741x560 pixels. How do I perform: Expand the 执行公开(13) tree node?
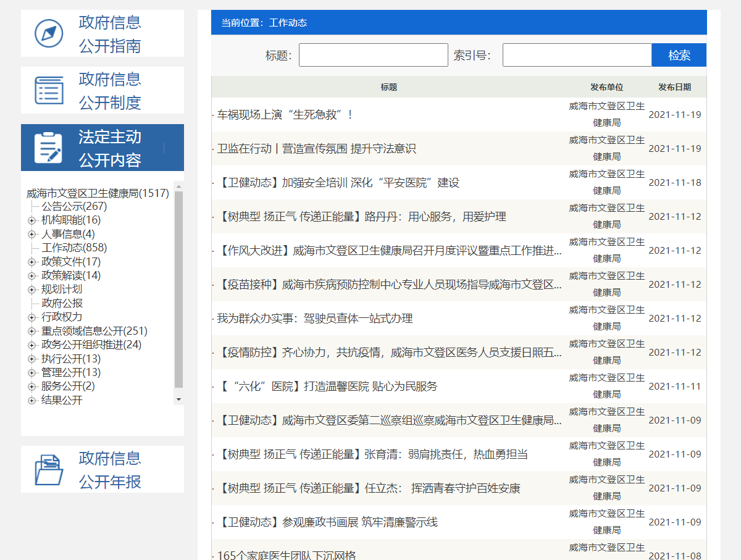click(32, 359)
